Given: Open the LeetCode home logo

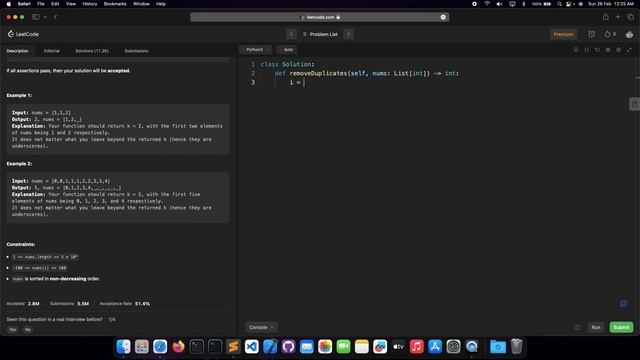Looking at the screenshot, I should click(23, 34).
